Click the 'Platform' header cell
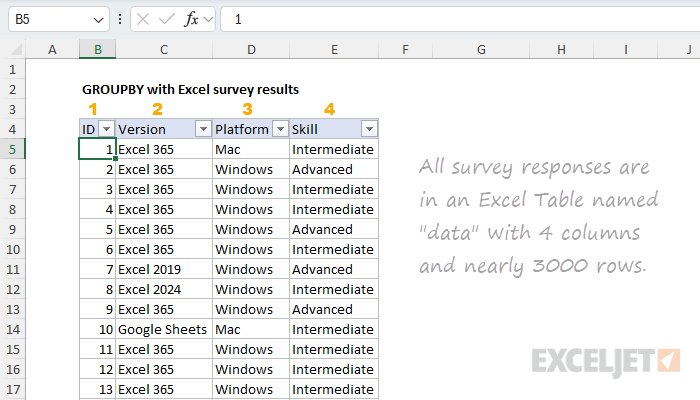The width and height of the screenshot is (700, 400). click(251, 129)
